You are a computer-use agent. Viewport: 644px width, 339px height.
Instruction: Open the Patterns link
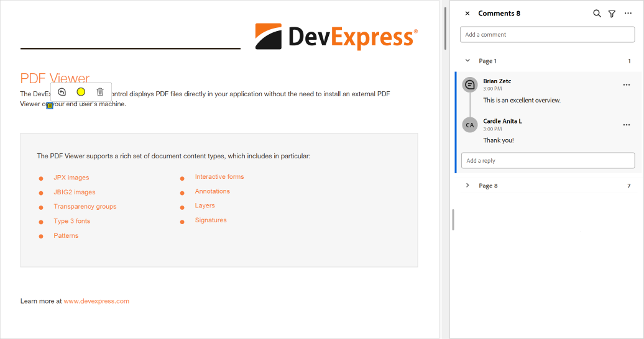tap(66, 235)
